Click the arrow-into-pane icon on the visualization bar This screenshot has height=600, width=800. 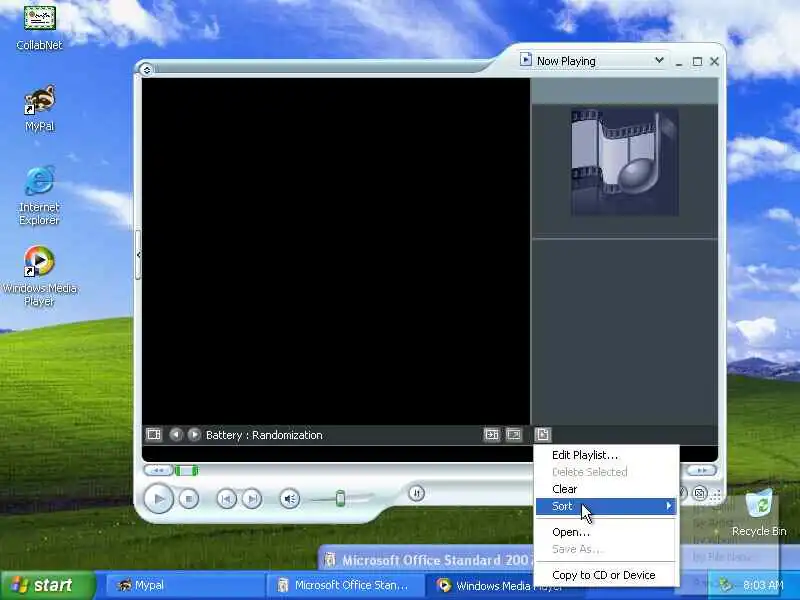tap(491, 435)
